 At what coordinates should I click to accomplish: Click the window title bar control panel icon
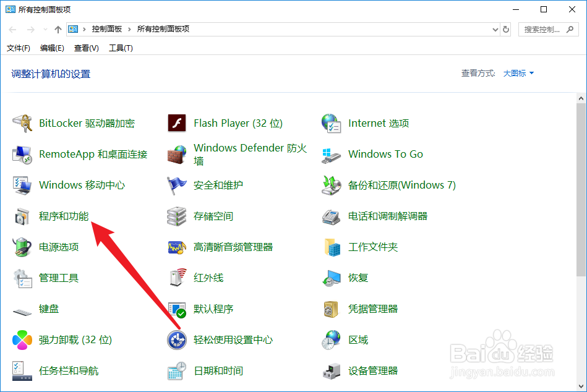(11, 9)
